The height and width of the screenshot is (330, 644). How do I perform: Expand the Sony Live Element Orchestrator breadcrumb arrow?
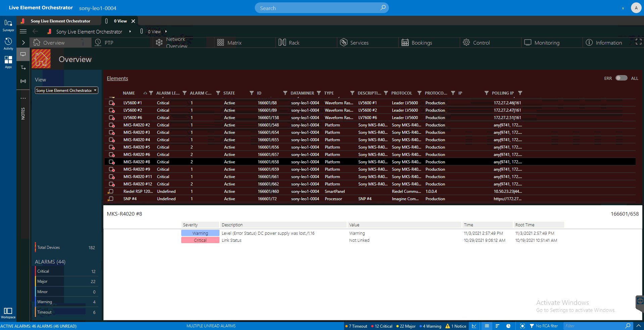130,32
